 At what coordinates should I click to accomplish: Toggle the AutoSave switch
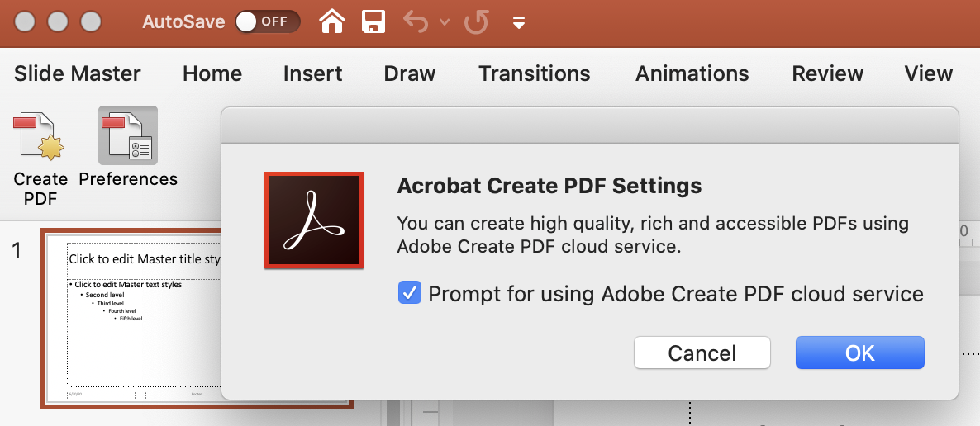pos(267,21)
